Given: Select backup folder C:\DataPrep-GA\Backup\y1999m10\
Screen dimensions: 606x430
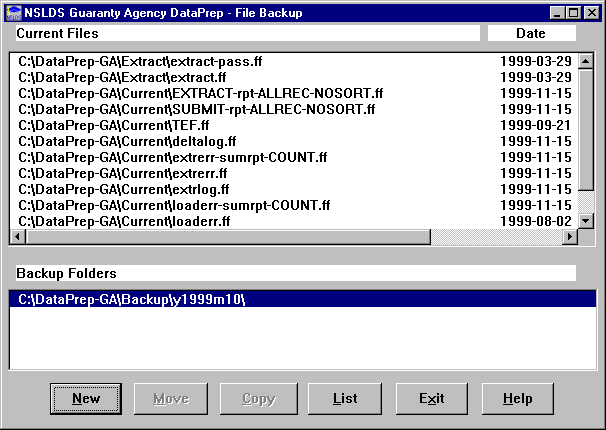Looking at the screenshot, I should pos(303,299).
